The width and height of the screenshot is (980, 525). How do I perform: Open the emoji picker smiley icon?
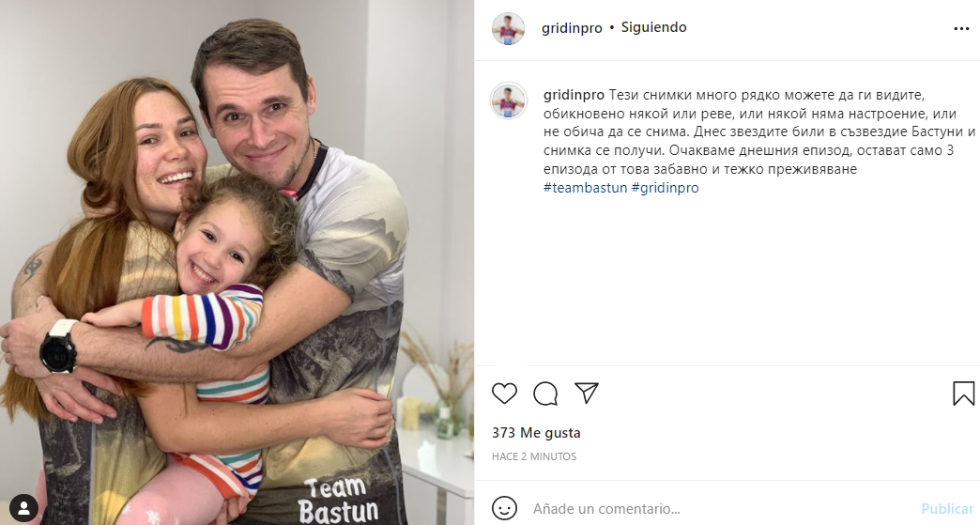coord(504,508)
